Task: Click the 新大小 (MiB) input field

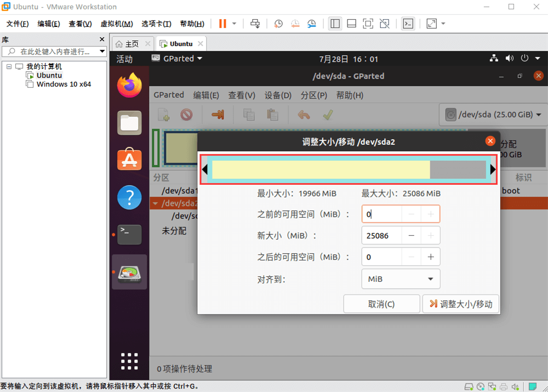Action: tap(381, 236)
